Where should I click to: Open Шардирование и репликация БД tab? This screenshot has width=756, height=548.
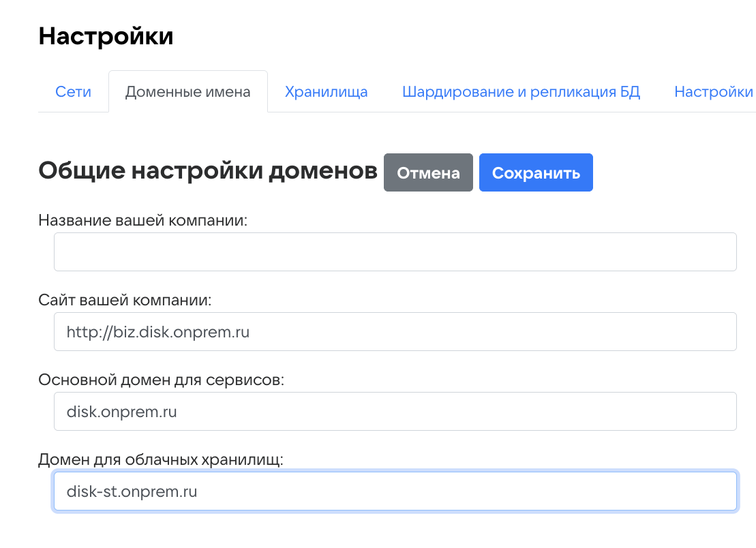click(x=521, y=91)
